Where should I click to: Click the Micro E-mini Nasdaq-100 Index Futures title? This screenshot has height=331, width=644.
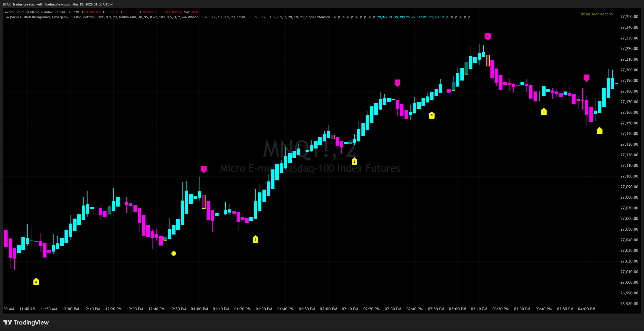click(35, 12)
